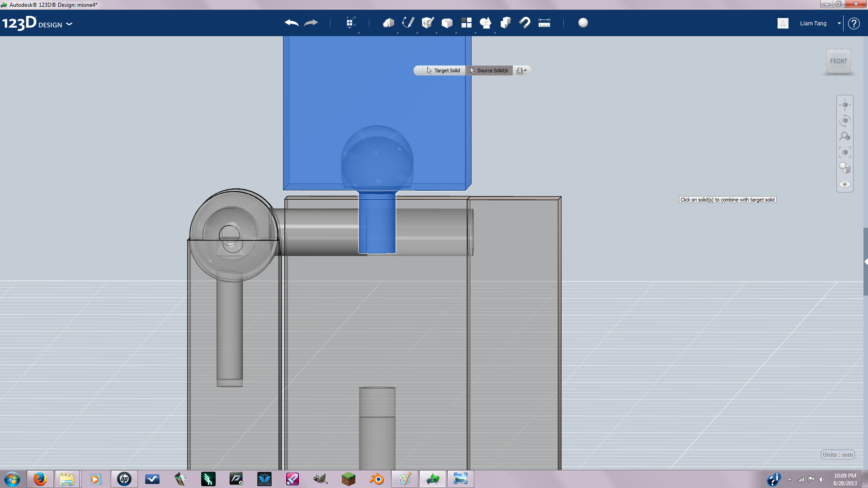Viewport: 868px width, 488px height.
Task: Toggle the Snap magnet tool
Action: pyautogui.click(x=525, y=23)
